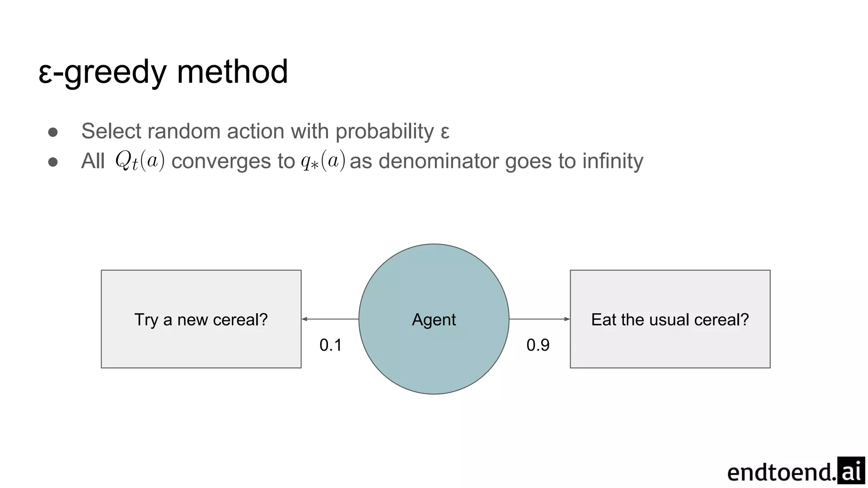Click the word 'All' in second bullet
The width and height of the screenshot is (868, 488).
coord(93,161)
